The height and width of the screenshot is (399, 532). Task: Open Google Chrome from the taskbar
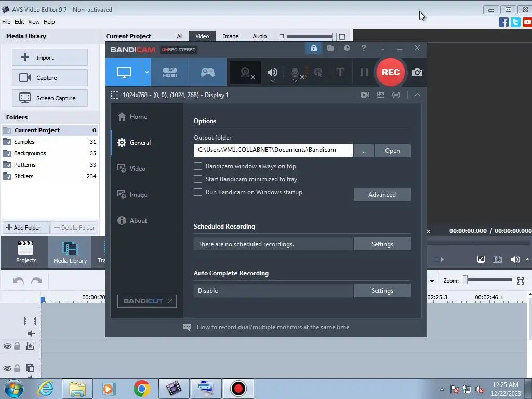141,389
